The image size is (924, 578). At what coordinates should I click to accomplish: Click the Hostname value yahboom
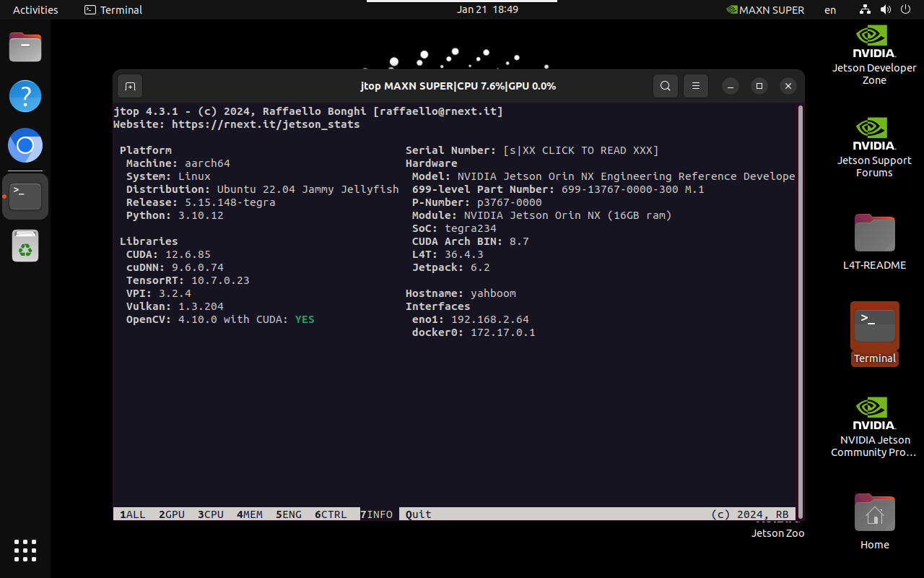point(493,293)
